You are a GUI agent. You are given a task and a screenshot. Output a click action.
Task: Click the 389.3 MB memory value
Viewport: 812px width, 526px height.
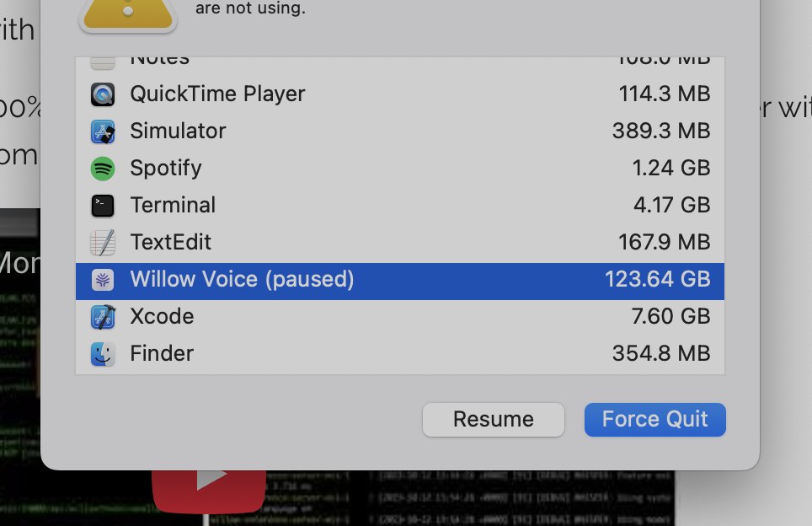[x=661, y=131]
